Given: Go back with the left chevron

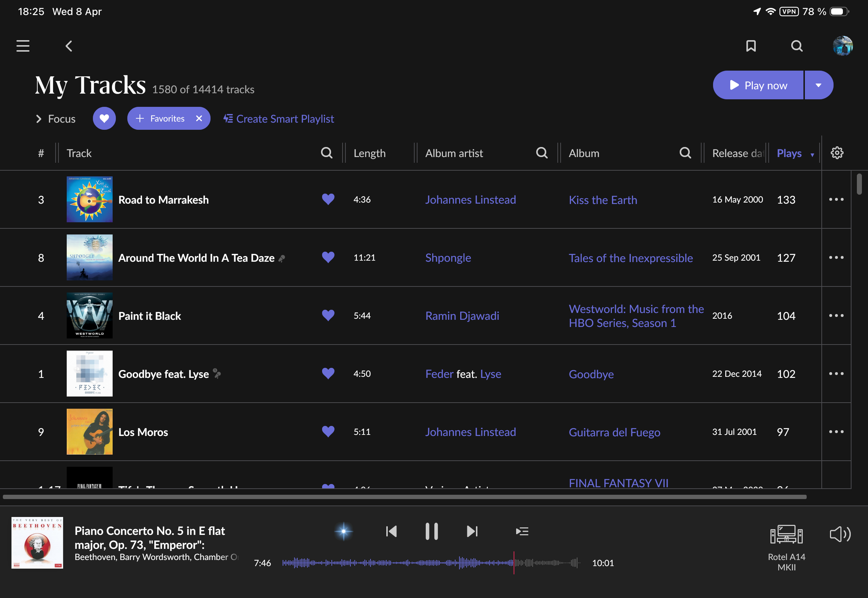Looking at the screenshot, I should pyautogui.click(x=69, y=46).
